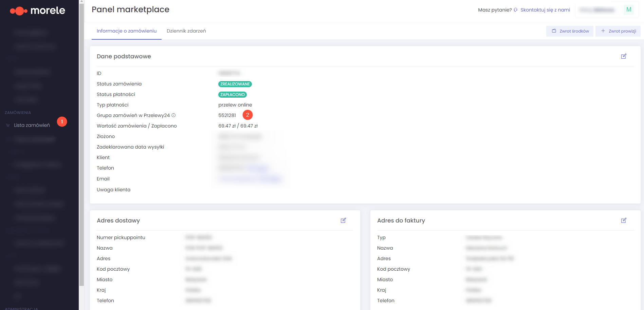Click the Zwrot prowizji button
Image resolution: width=644 pixels, height=310 pixels.
(x=618, y=31)
